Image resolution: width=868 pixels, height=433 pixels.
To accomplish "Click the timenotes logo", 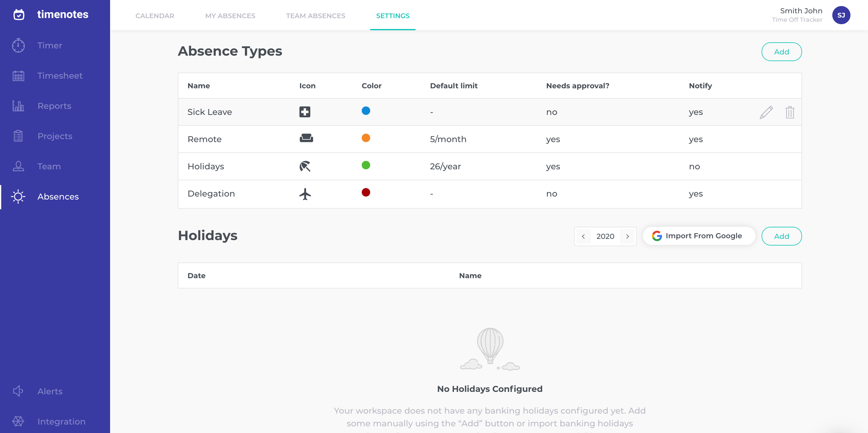I will click(x=51, y=15).
